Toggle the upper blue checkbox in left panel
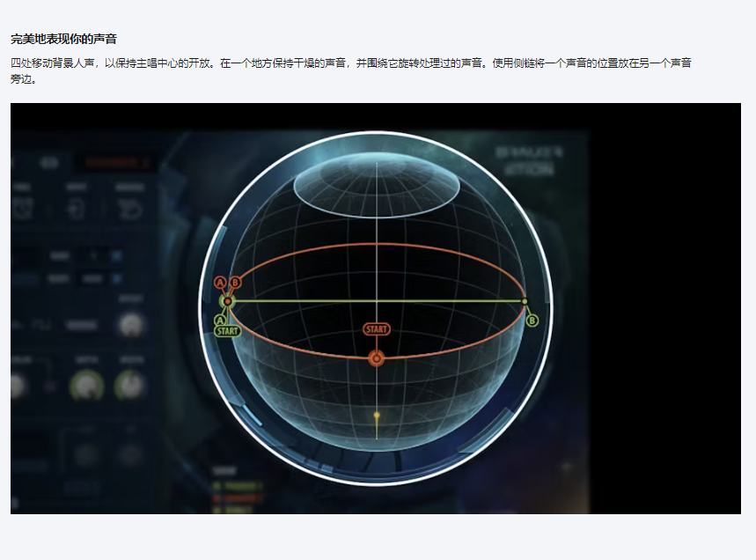This screenshot has height=560, width=756. 116,255
